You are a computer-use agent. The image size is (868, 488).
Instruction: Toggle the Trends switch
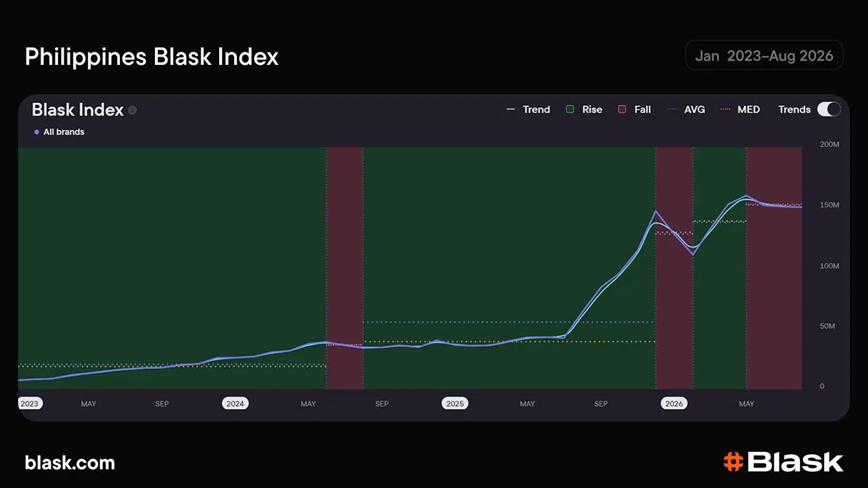(829, 109)
